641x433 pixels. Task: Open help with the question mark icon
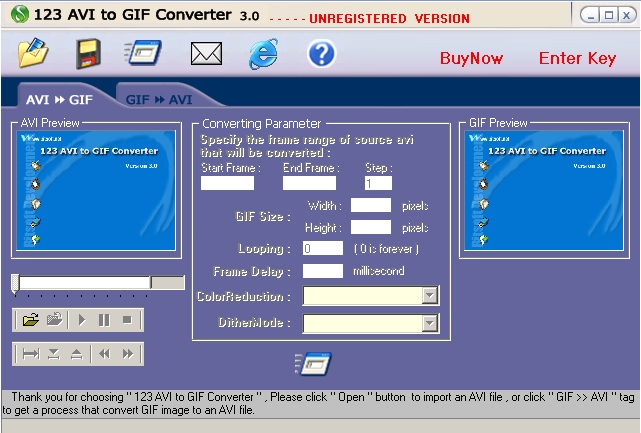coord(321,54)
